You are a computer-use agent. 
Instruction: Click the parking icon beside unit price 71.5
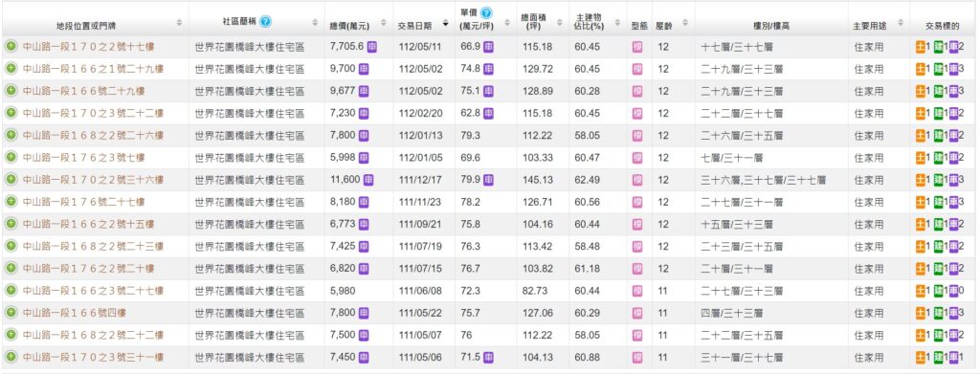click(489, 357)
